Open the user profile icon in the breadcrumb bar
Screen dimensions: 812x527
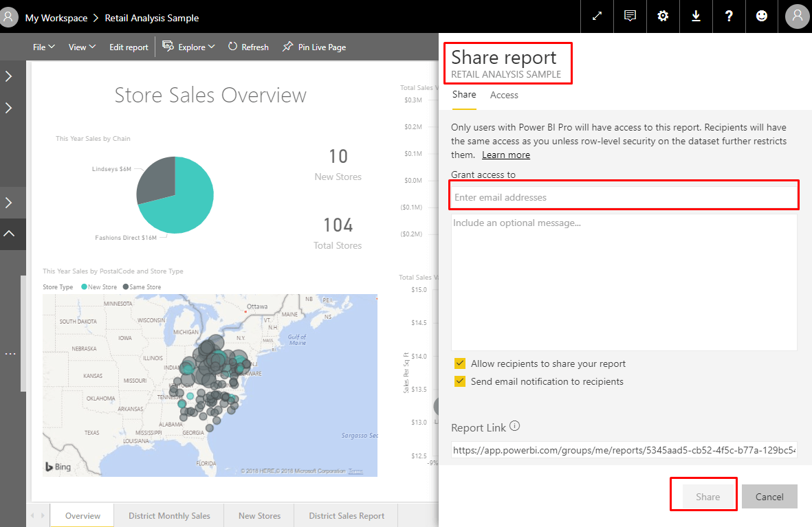coord(8,17)
